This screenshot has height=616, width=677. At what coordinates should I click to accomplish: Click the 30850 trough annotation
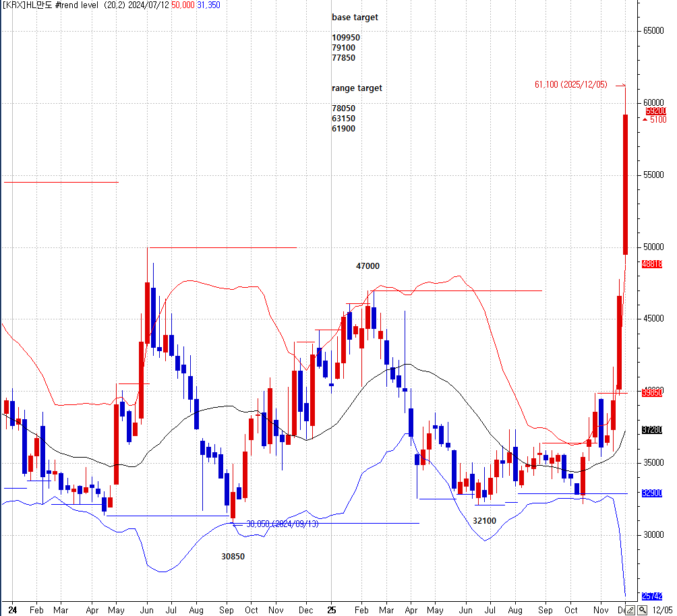[x=233, y=557]
